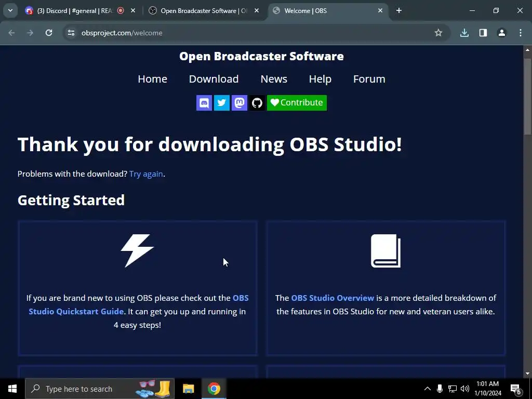This screenshot has height=399, width=532.
Task: View site information icon in address bar
Action: click(71, 33)
